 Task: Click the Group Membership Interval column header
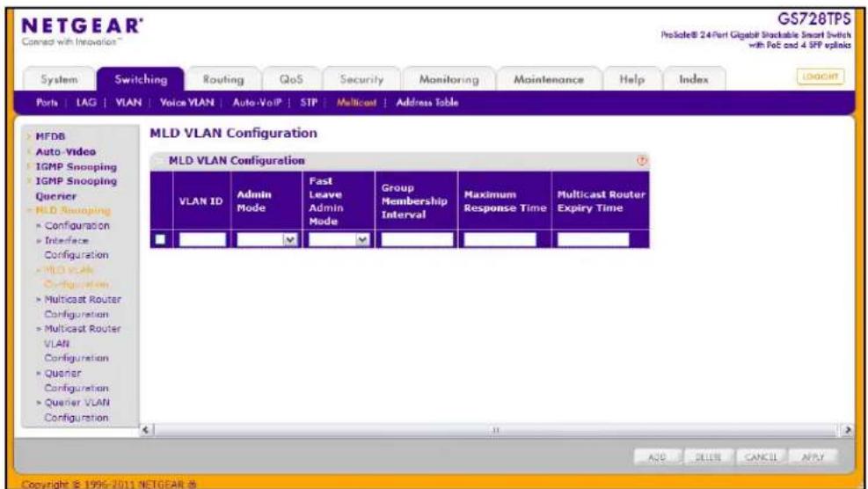(x=414, y=201)
